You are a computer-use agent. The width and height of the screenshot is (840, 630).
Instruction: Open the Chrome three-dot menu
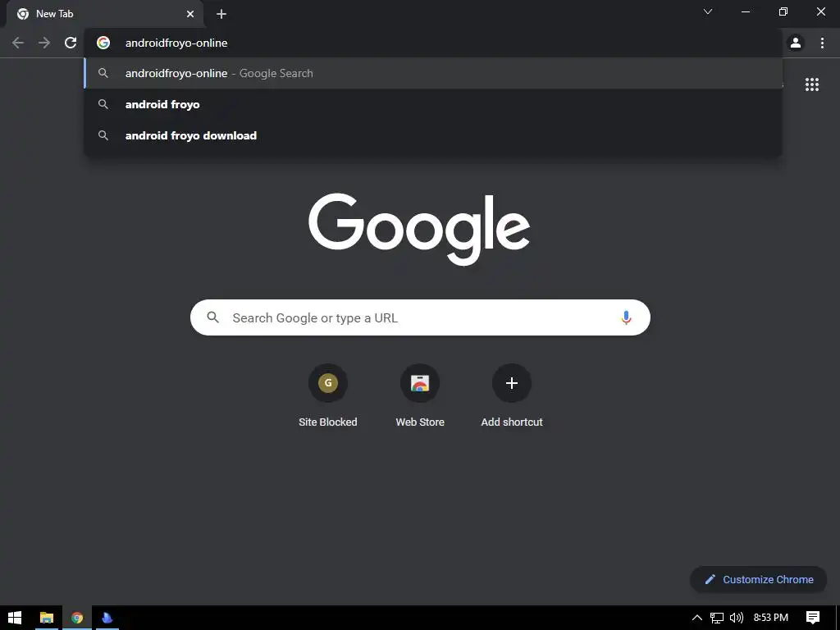tap(822, 43)
